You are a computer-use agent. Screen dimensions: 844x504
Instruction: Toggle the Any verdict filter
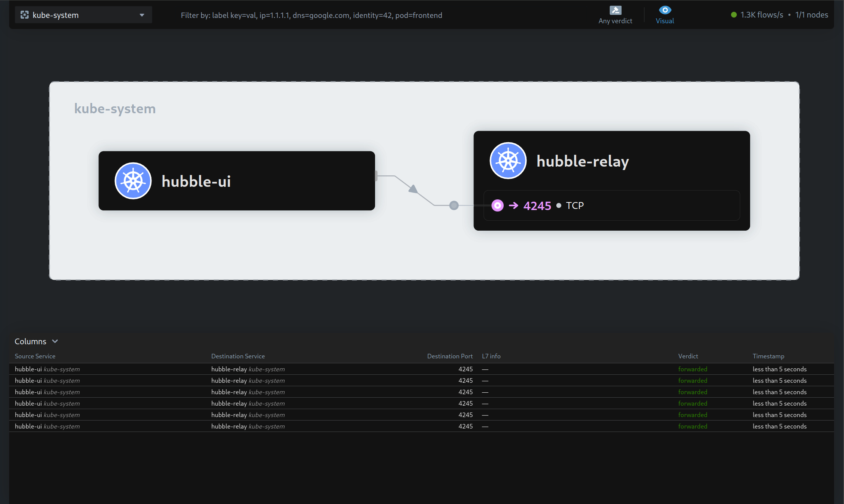click(x=615, y=14)
